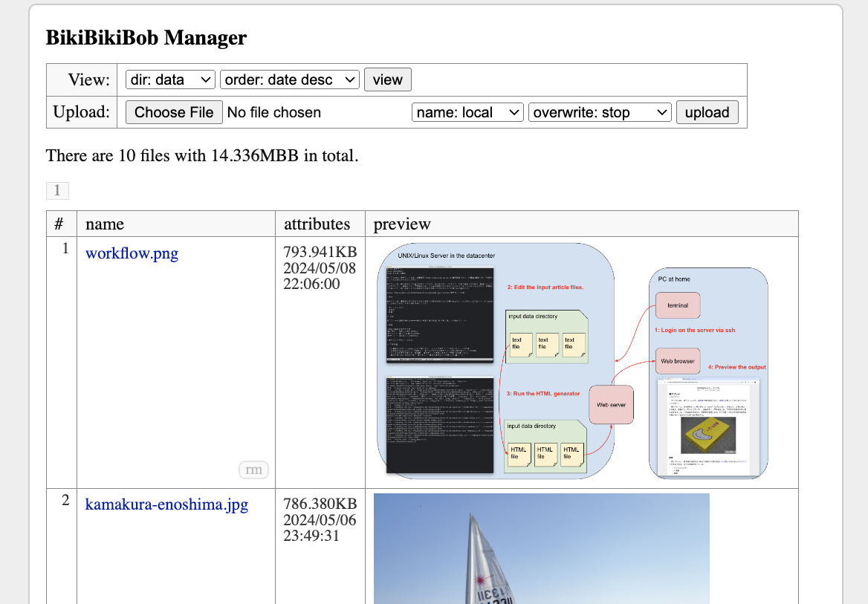Open the workflow.png file link
Image resolution: width=868 pixels, height=604 pixels.
(132, 253)
